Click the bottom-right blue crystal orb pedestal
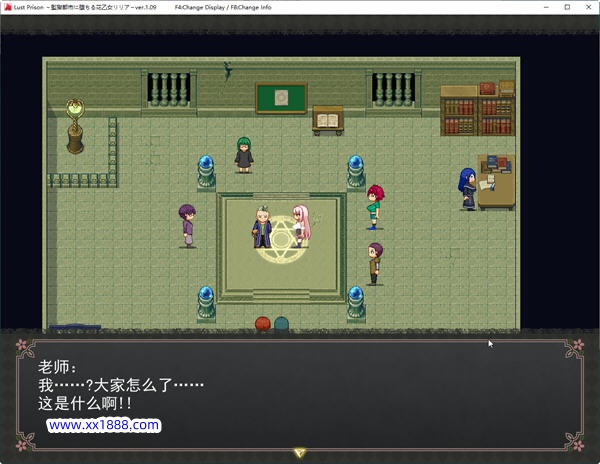 pyautogui.click(x=356, y=304)
